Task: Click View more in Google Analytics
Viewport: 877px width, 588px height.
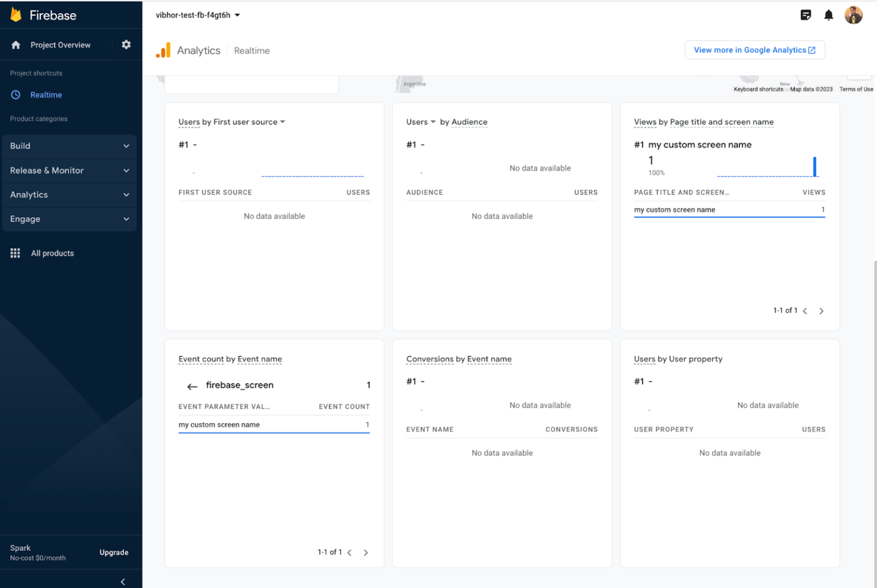Action: click(x=754, y=50)
